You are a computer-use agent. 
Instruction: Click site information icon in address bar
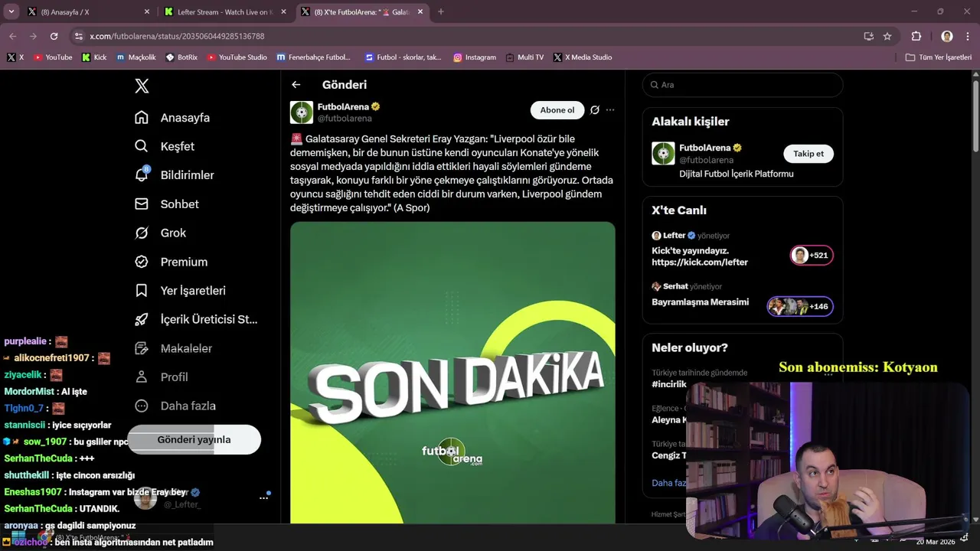coord(78,36)
